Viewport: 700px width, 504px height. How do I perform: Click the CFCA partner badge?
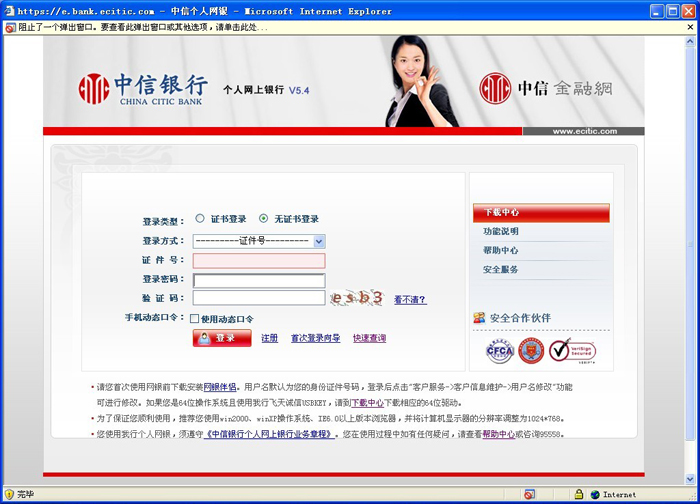point(499,350)
